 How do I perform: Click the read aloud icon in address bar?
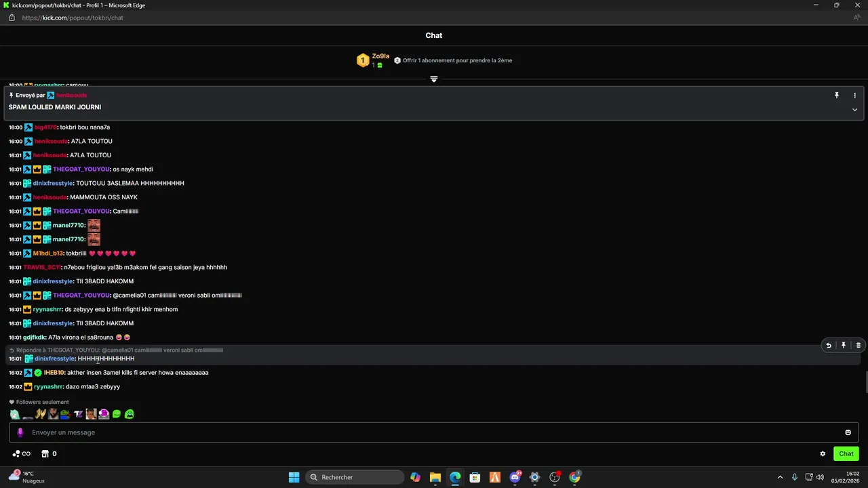pyautogui.click(x=856, y=18)
